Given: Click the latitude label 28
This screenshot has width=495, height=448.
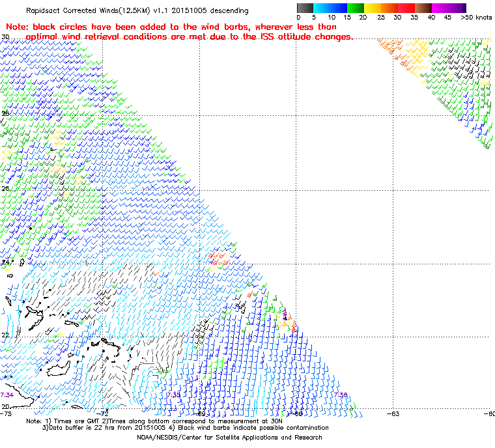Looking at the screenshot, I should tap(5, 113).
